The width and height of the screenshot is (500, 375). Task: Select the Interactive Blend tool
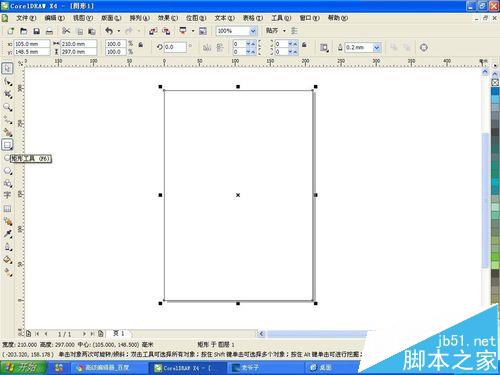point(8,221)
